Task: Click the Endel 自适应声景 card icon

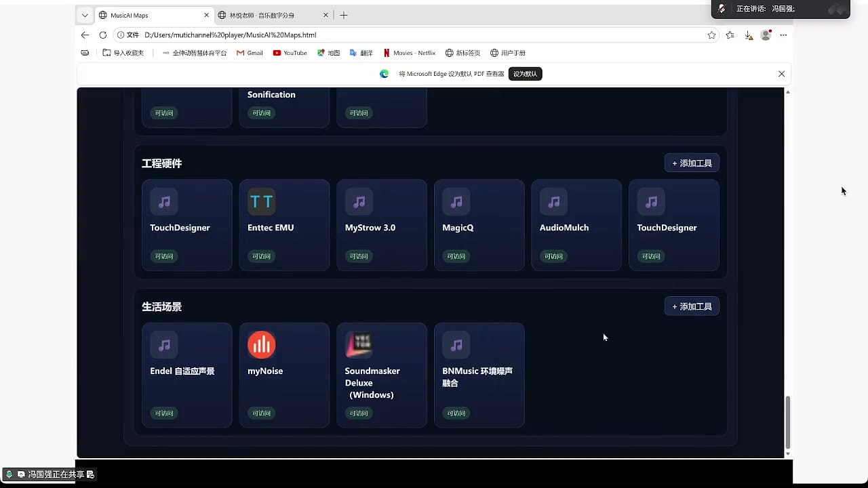Action: 164,345
